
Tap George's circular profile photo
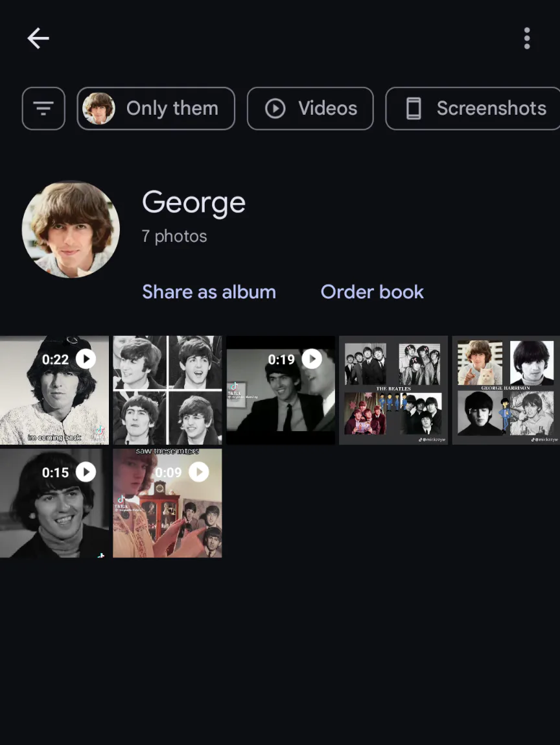tap(71, 230)
